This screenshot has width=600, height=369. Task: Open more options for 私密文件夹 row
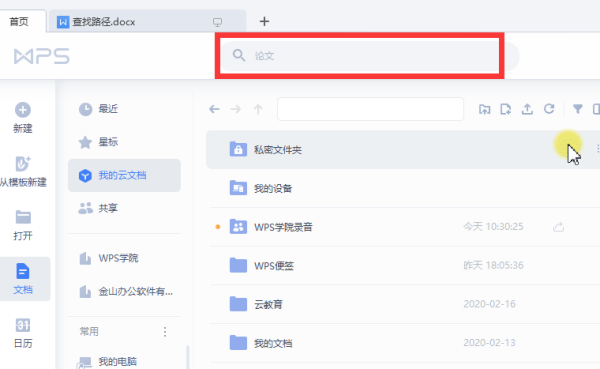coord(597,149)
